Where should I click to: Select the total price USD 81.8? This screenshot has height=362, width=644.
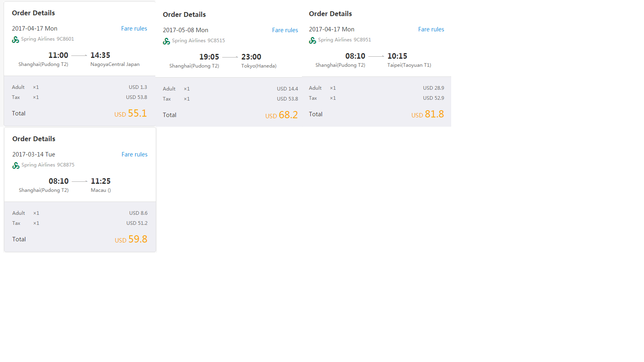tap(428, 114)
